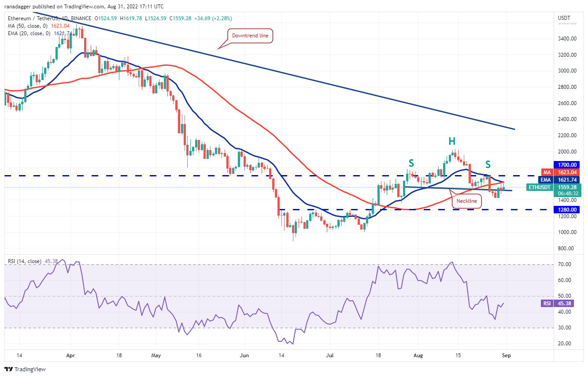Select the Downtrend line callout label

point(250,36)
